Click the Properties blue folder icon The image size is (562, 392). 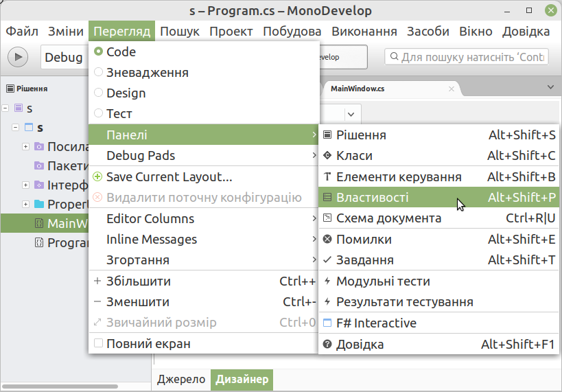pos(38,204)
